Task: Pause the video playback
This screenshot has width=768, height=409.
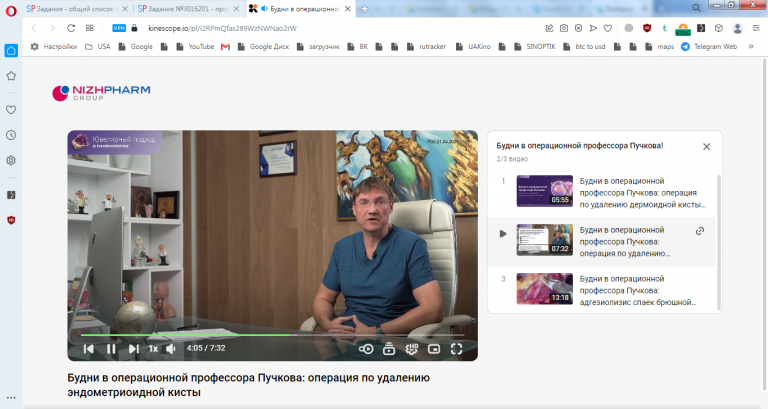Action: click(x=111, y=349)
